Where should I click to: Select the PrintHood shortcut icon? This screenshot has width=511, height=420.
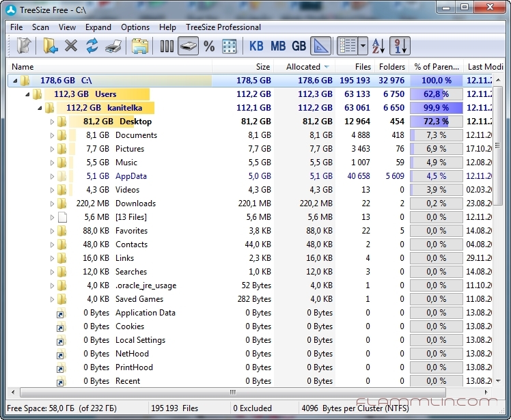pos(61,368)
